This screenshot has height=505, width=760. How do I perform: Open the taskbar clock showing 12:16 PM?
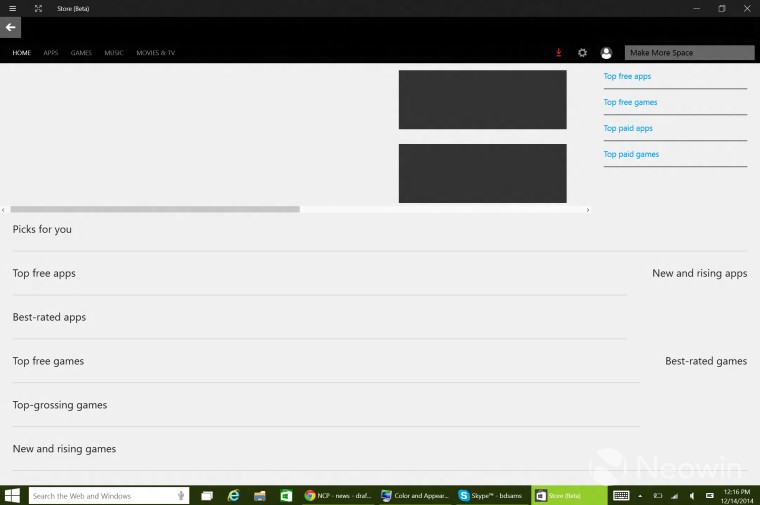[736, 496]
